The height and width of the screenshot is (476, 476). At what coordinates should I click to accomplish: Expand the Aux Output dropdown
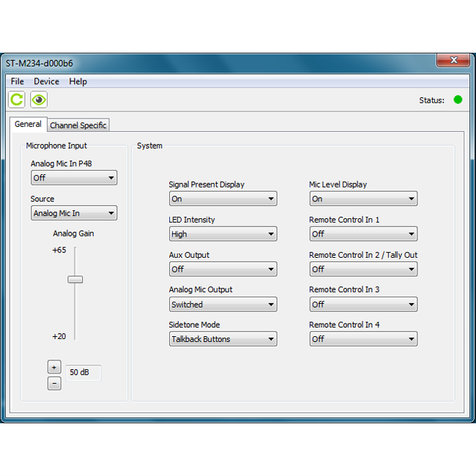223,269
